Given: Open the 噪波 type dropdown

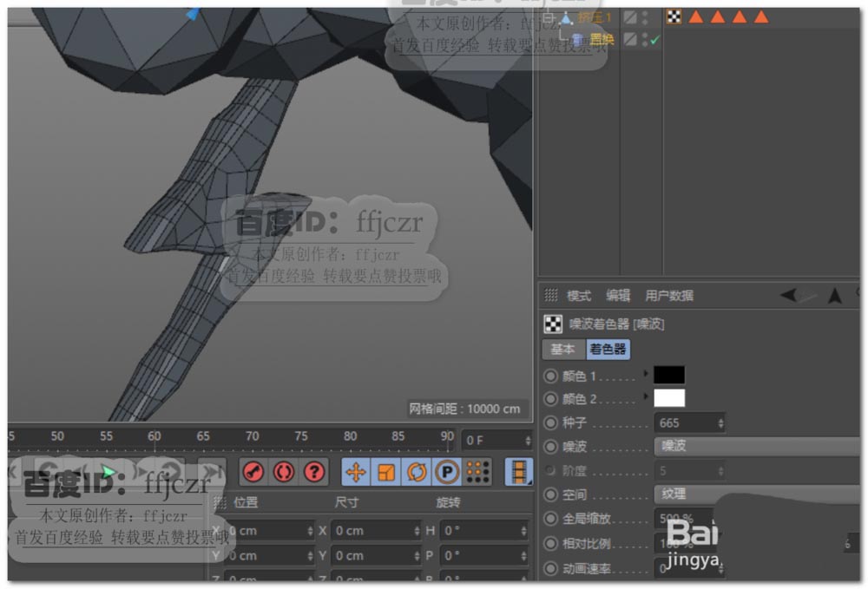Looking at the screenshot, I should (755, 446).
